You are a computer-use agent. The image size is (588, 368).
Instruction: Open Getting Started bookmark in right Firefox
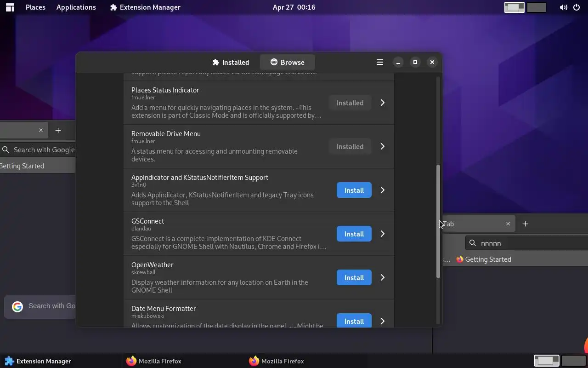[484, 259]
